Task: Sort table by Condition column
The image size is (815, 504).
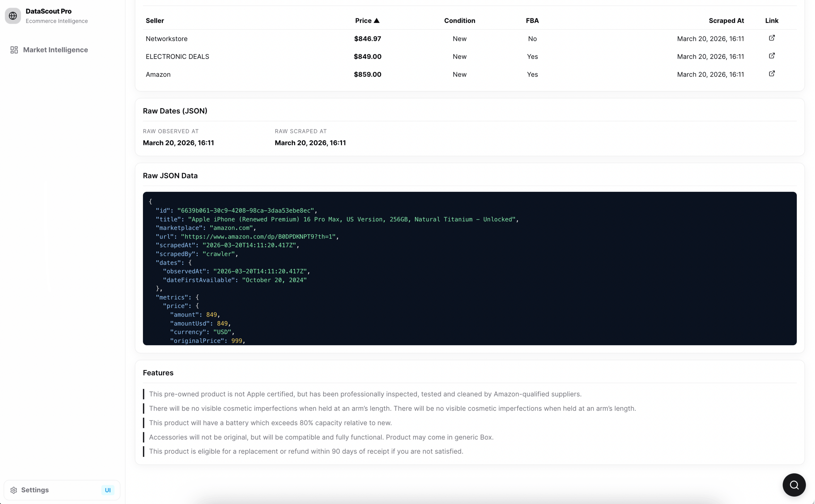Action: pos(459,21)
